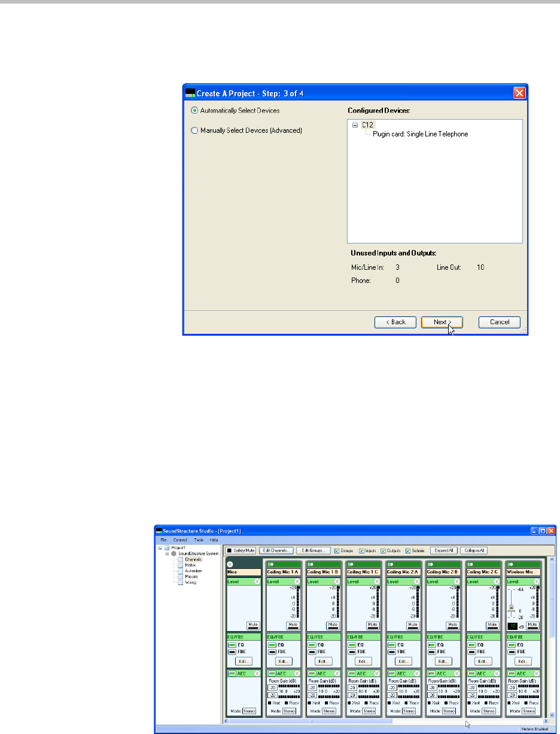Adjust the Wireless Mic level fader
The width and height of the screenshot is (560, 734).
tap(512, 607)
